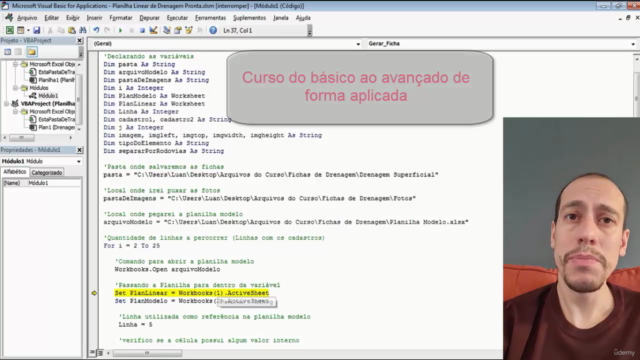Stop execution with the Reset icon
Viewport: 640px width, 360px height.
pyautogui.click(x=142, y=30)
